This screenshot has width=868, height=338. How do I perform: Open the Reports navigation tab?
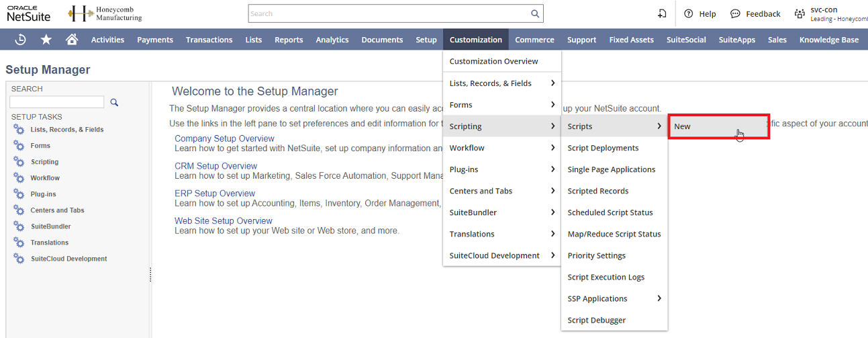pos(289,40)
